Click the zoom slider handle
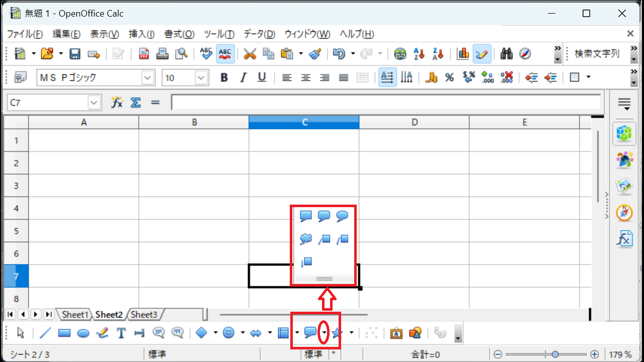Viewport: 644px width, 362px height. tap(555, 354)
